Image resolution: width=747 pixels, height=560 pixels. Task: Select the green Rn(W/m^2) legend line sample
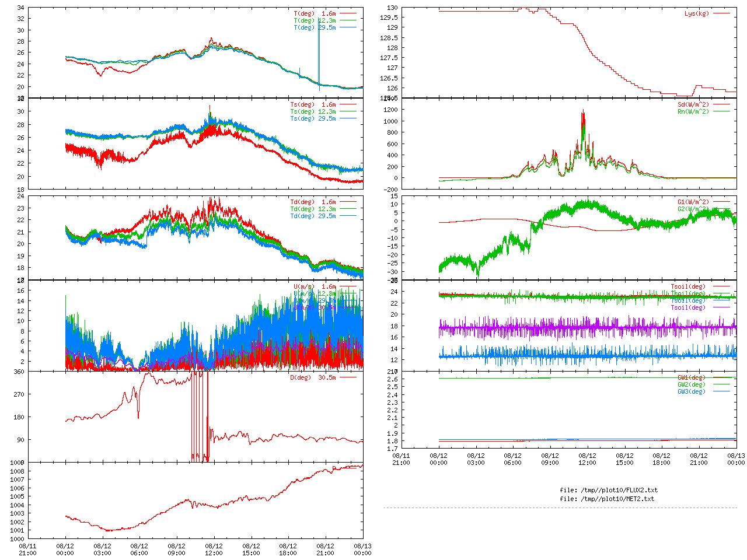[721, 111]
